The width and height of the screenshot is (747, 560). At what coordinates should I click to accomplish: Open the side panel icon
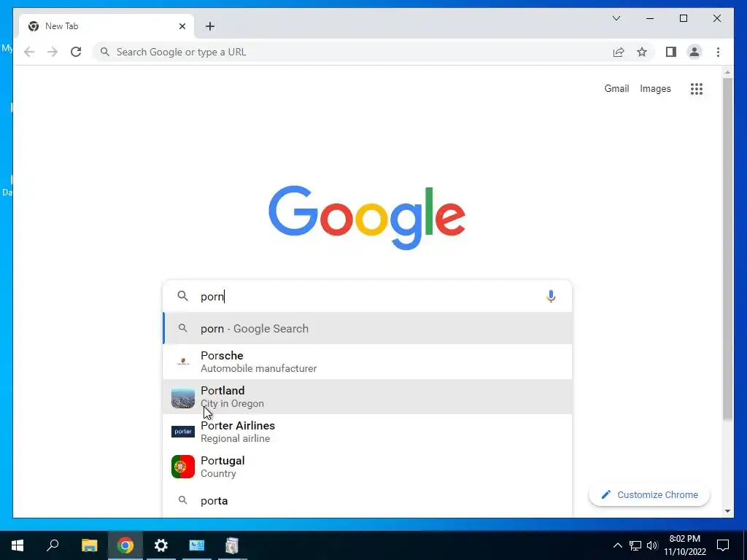[x=671, y=52]
